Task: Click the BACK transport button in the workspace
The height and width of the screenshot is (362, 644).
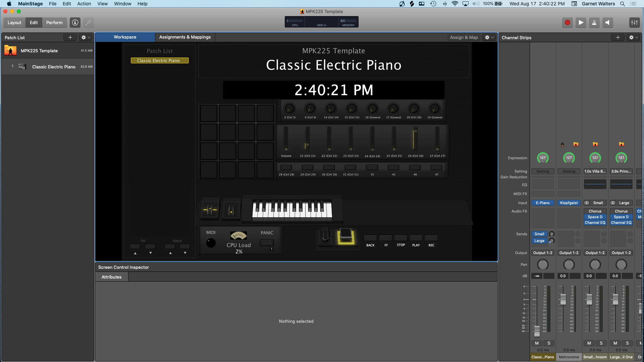Action: [x=370, y=238]
